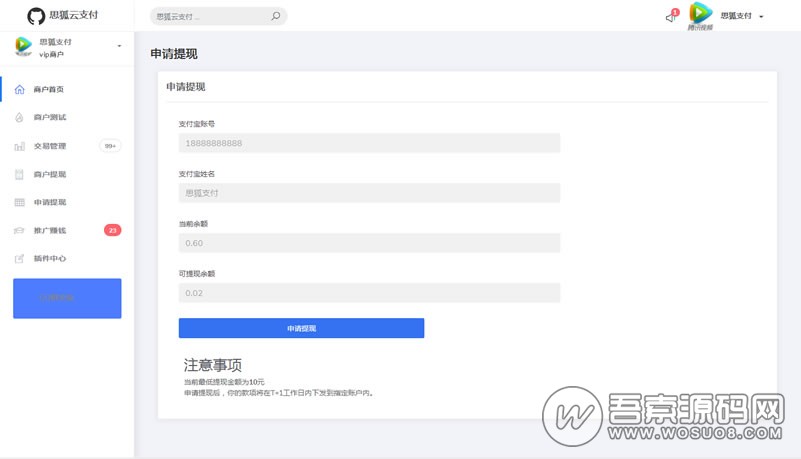Click the graduation cap icon beside 推广赚钱
The height and width of the screenshot is (459, 801).
tap(19, 230)
